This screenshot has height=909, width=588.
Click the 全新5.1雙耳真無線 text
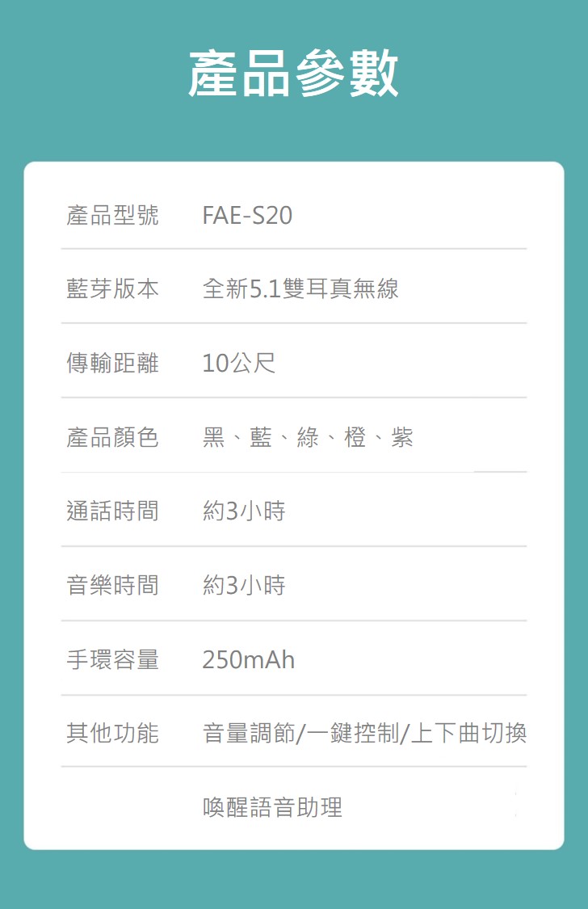click(x=300, y=288)
